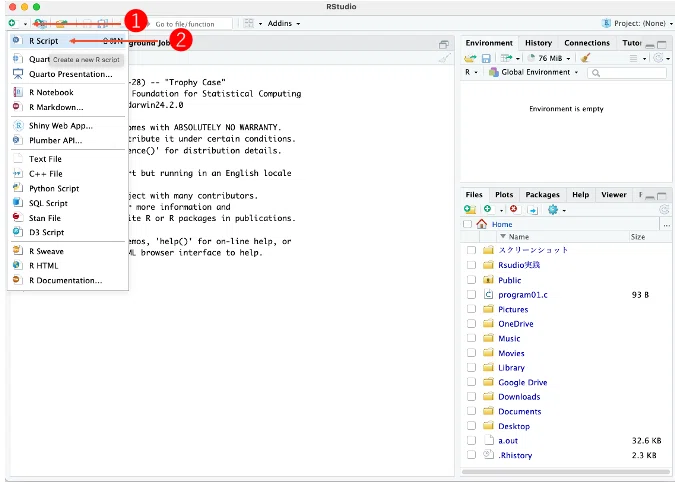Click the list view icon in Environment pane

point(634,58)
